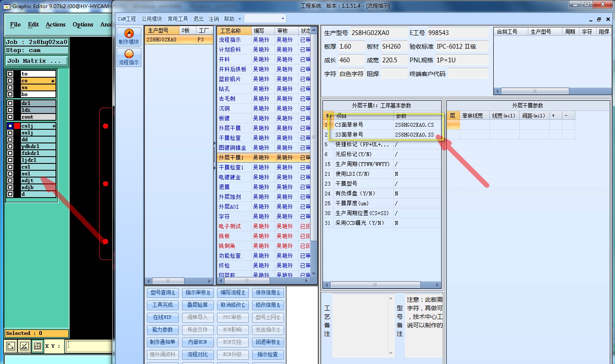Click the inner window minimize dash icon

(x=591, y=20)
